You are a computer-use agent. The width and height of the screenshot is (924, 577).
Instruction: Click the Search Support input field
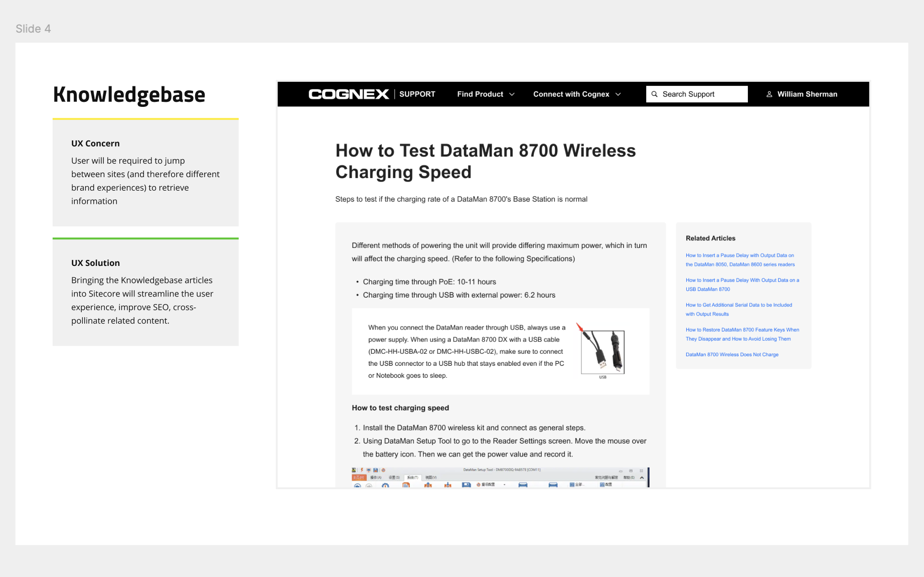[x=697, y=94]
